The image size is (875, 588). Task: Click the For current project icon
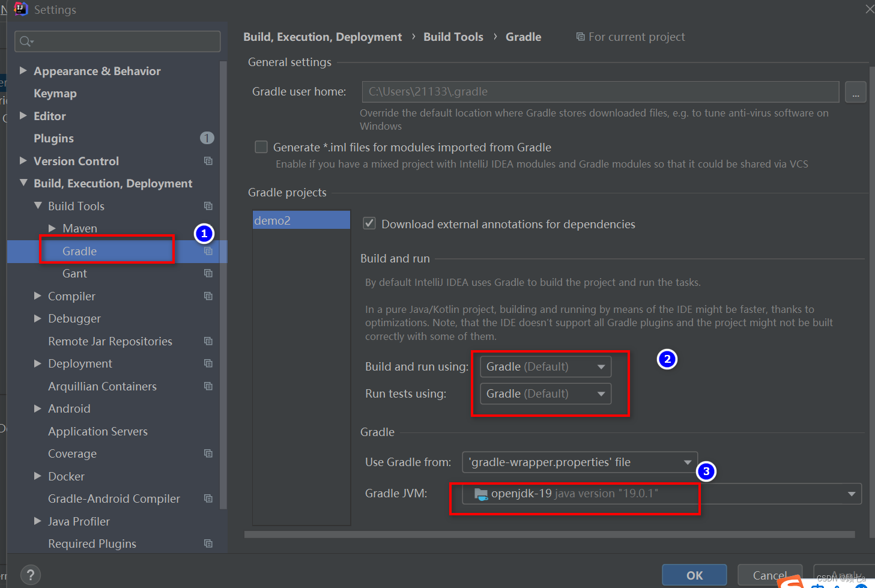[580, 37]
